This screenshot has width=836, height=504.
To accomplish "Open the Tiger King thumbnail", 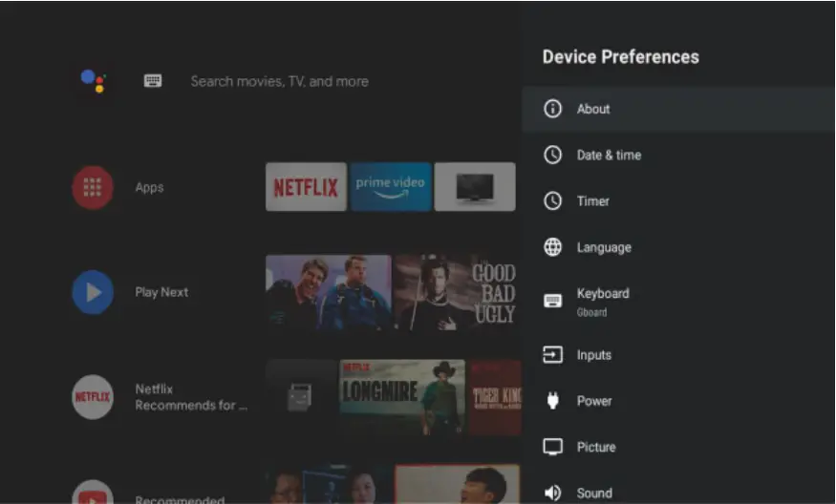I will click(495, 397).
